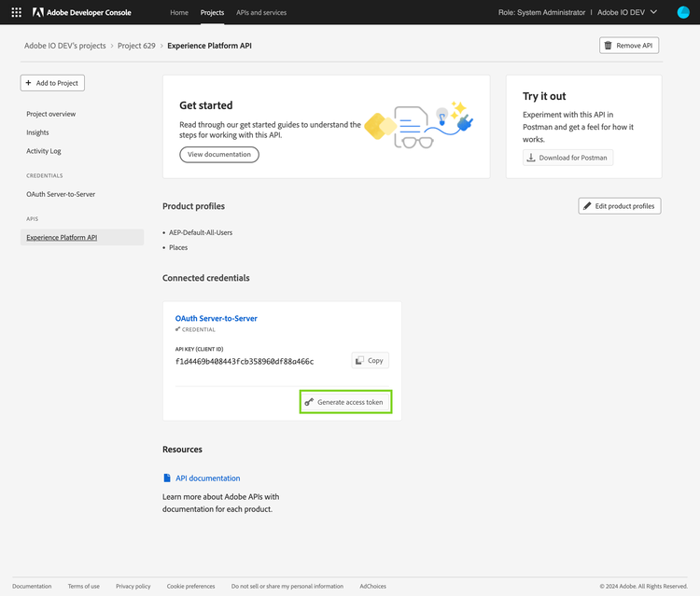Click View documentation button
700x596 pixels.
click(219, 154)
